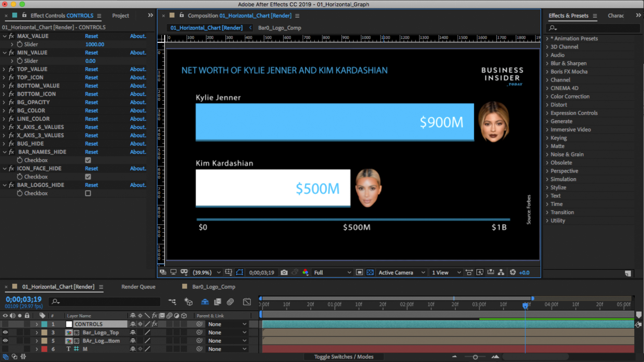
Task: Click the Draft 3D icon in timeline
Action: [x=189, y=302]
